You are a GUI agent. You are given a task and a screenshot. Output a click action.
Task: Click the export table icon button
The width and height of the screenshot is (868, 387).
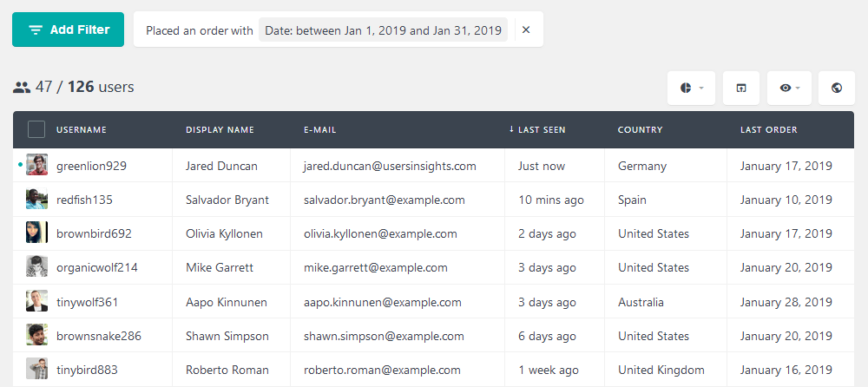point(740,88)
